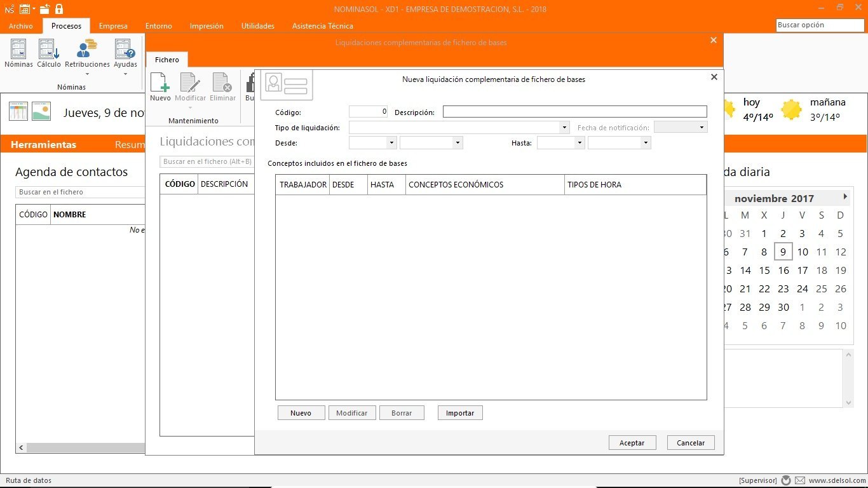Open the second Hasta dropdown
Screen dimensions: 868x488
(646, 143)
